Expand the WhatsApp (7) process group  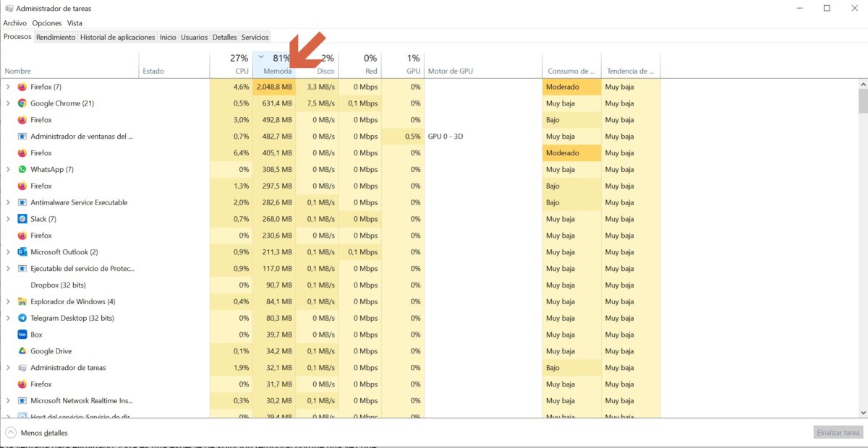[x=7, y=169]
